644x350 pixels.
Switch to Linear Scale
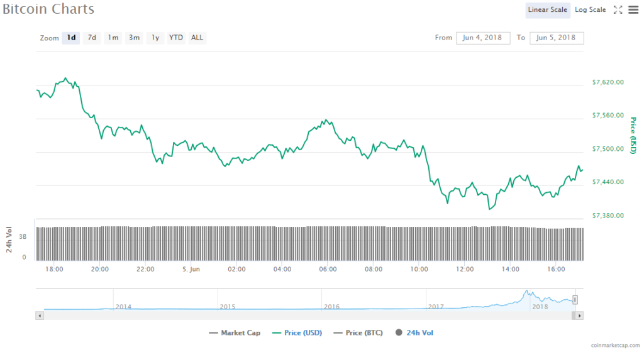548,9
